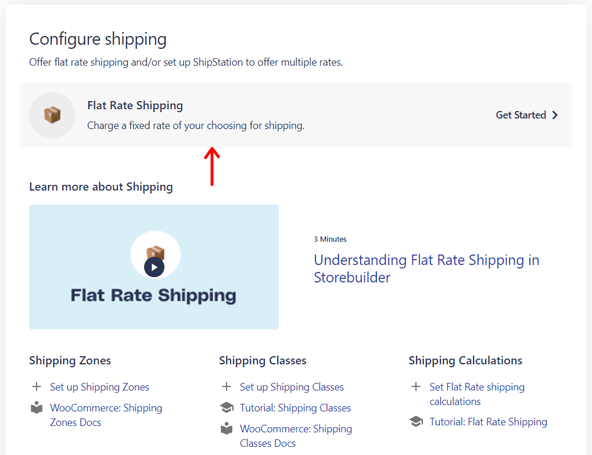Open Tutorial: Shipping Classes link
Viewport: 592px width, 455px height.
295,408
